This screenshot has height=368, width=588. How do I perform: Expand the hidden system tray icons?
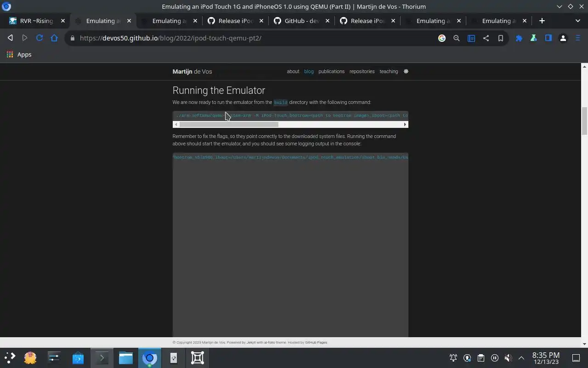coord(521,358)
